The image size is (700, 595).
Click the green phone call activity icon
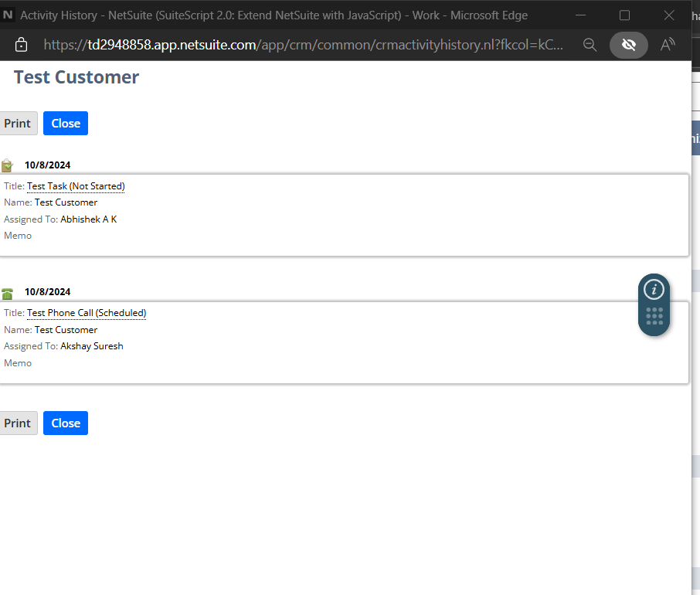[7, 293]
